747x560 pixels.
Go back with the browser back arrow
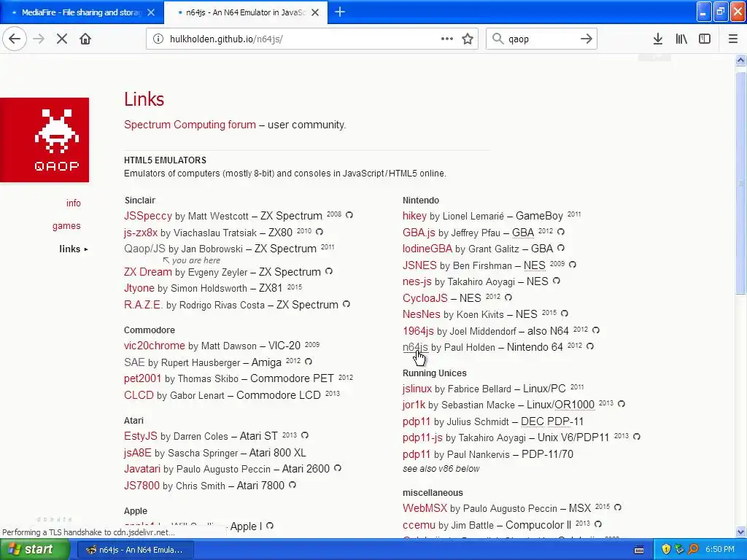[15, 39]
